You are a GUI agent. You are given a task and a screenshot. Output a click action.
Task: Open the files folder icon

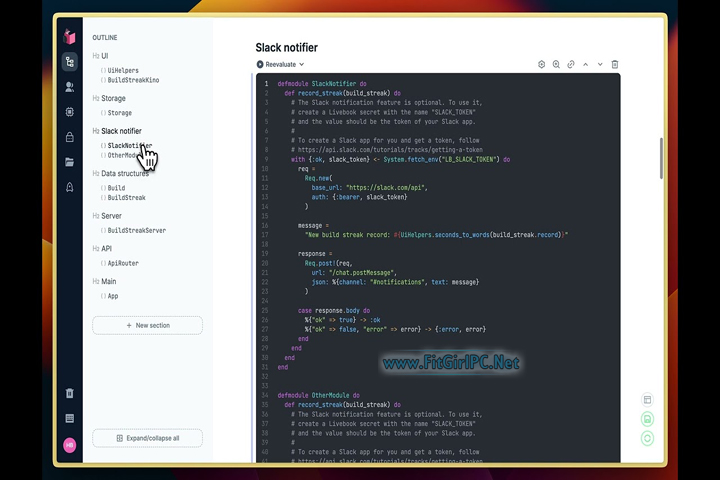point(69,162)
